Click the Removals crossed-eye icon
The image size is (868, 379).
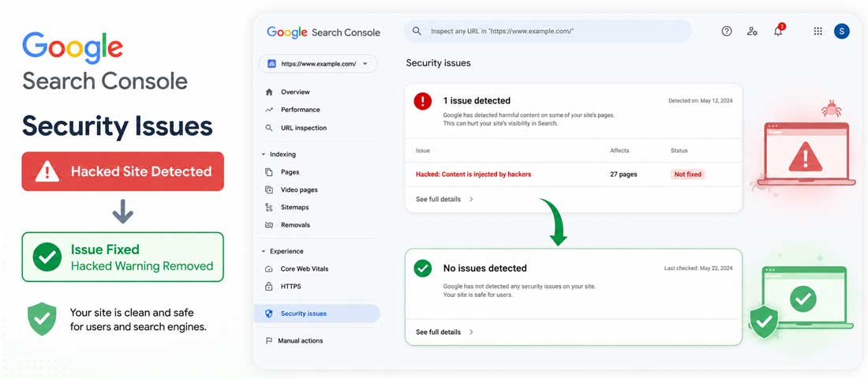tap(269, 225)
